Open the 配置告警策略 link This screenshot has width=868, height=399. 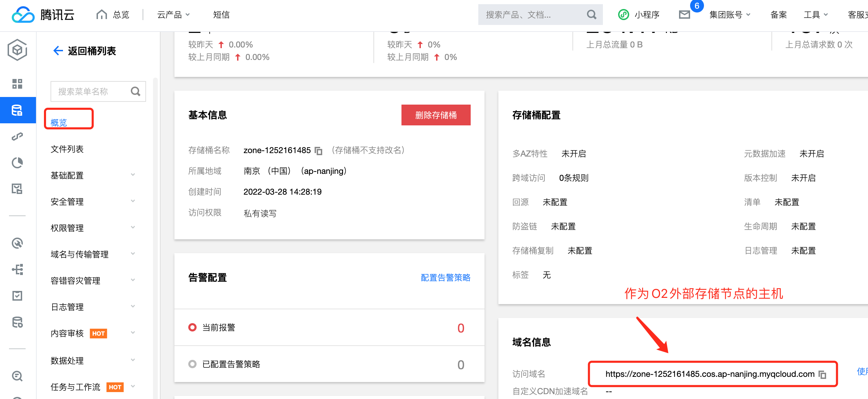(x=445, y=277)
